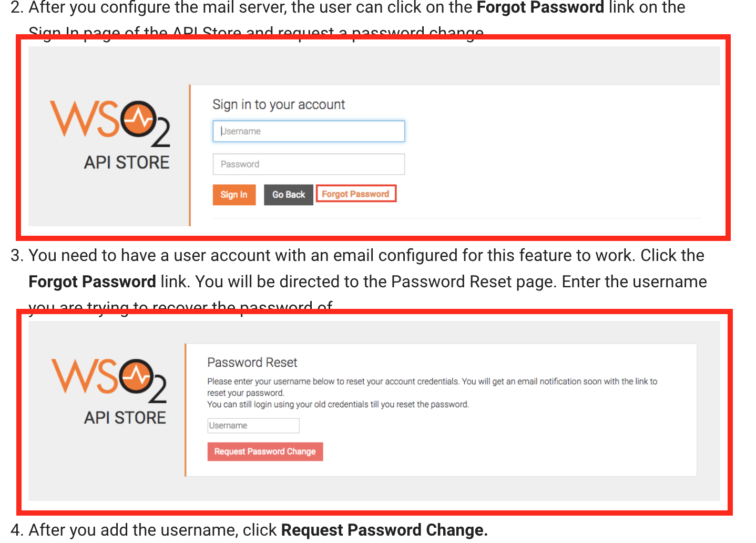Click the WSO2 API Store logo on reset page
The height and width of the screenshot is (543, 756).
click(x=108, y=388)
